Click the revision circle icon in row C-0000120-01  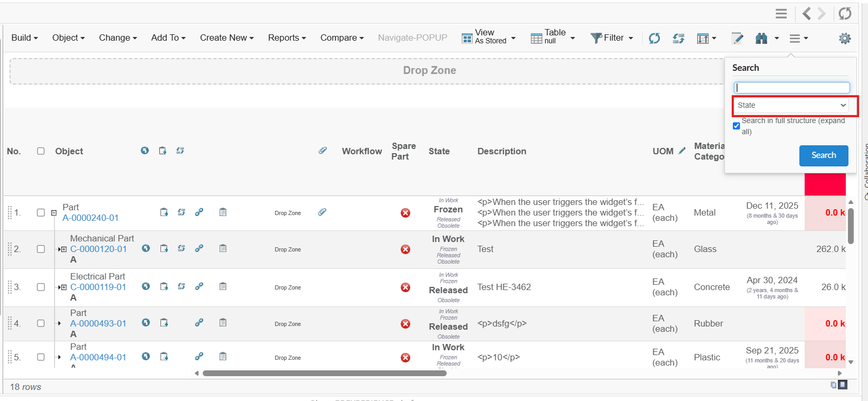(x=146, y=248)
